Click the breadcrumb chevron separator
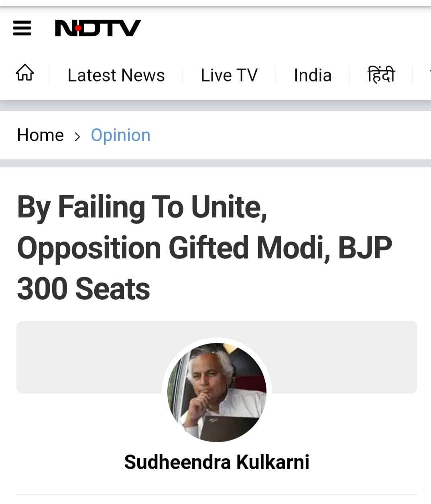Image resolution: width=431 pixels, height=504 pixels. [x=77, y=136]
